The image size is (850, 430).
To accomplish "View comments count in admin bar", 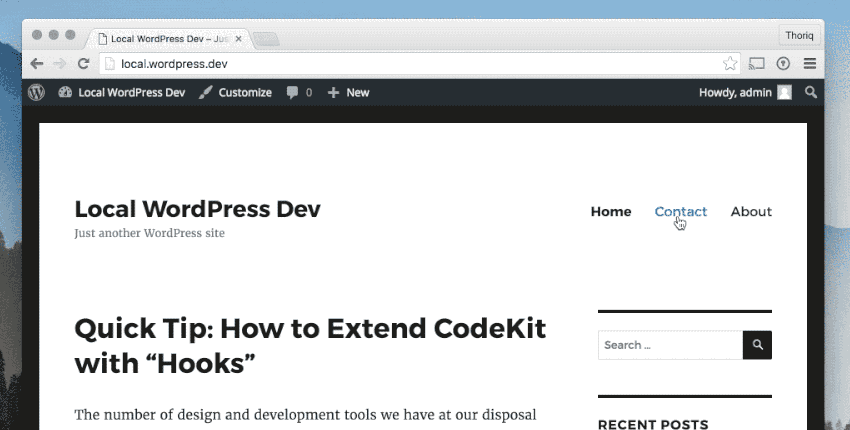I will [x=299, y=93].
